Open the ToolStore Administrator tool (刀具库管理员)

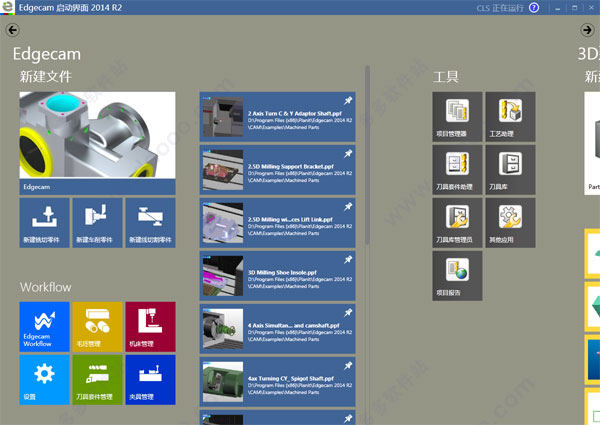click(457, 223)
